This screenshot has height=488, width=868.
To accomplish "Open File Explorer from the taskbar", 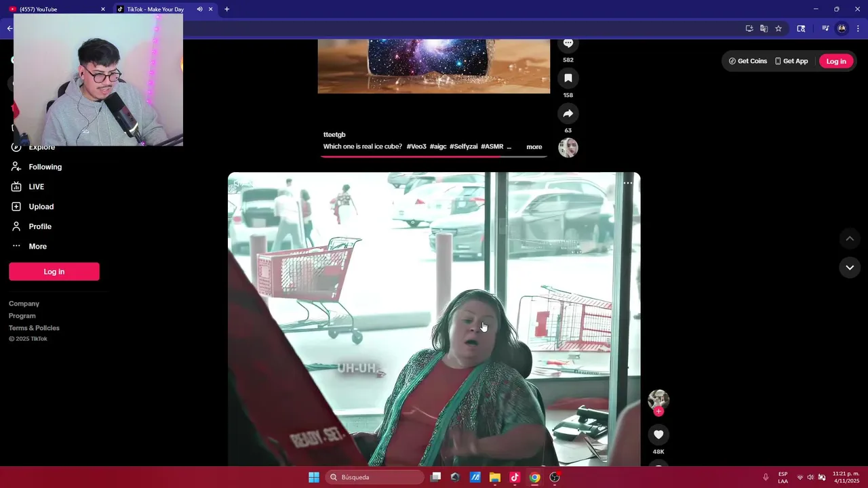I will [495, 478].
